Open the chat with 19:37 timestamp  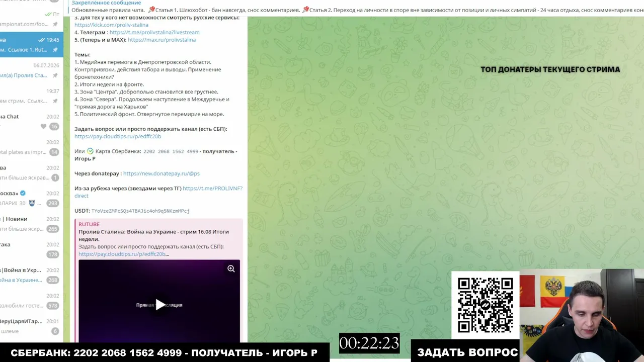(31, 97)
